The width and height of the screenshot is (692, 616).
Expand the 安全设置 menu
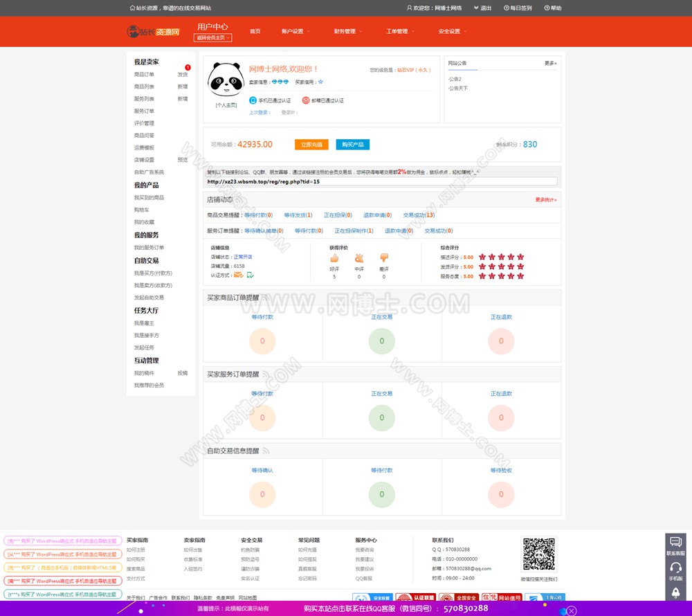point(453,31)
